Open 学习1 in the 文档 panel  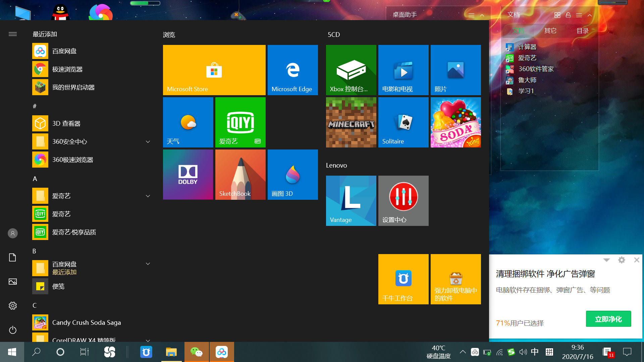pyautogui.click(x=520, y=91)
